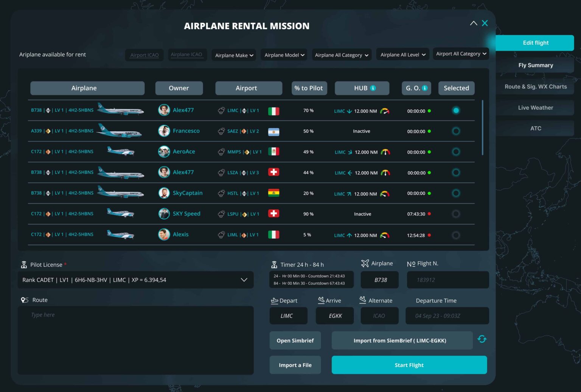Click the G.O. info icon
This screenshot has width=581, height=392.
[424, 88]
